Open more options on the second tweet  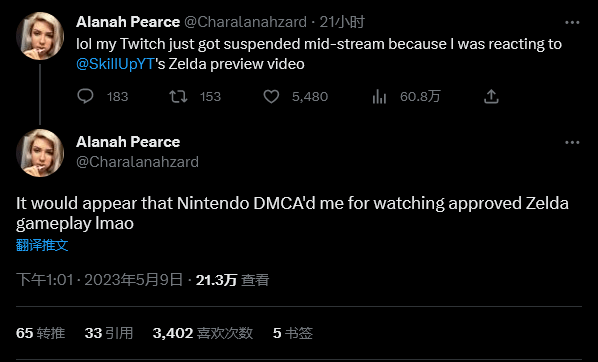(572, 143)
